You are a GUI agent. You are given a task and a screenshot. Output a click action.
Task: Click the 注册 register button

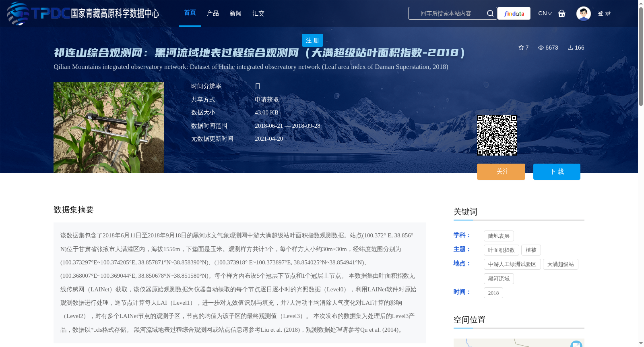pos(312,40)
